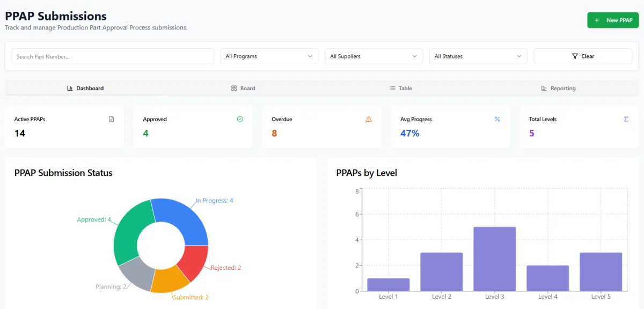644x309 pixels.
Task: Click the chevron in All Statuses dropdown
Action: [519, 56]
